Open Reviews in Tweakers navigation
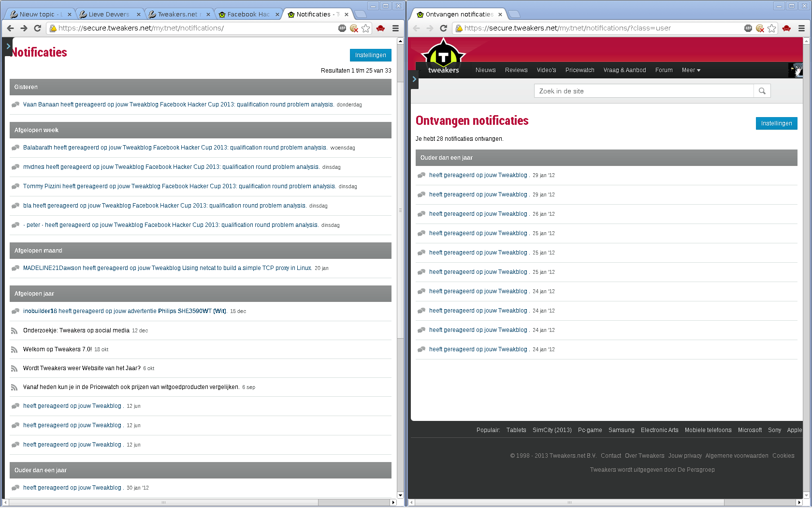 click(x=516, y=70)
